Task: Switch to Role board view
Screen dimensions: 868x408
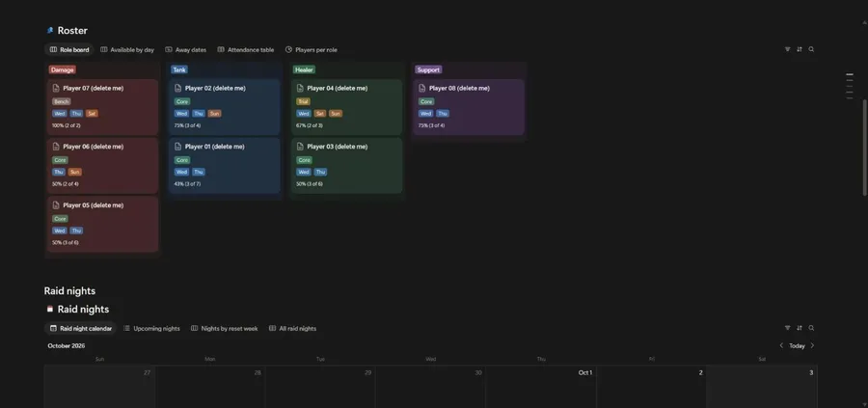Action: coord(69,50)
